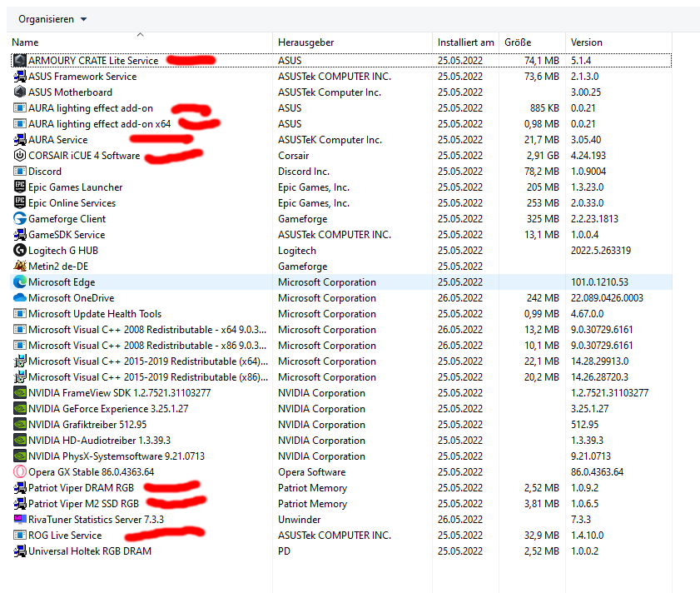
Task: Click publisher Unwinder
Action: tap(299, 519)
